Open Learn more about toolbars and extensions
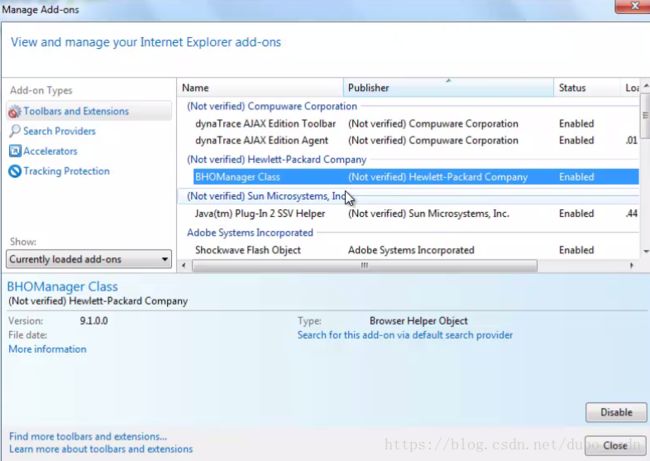650x461 pixels. coord(101,449)
